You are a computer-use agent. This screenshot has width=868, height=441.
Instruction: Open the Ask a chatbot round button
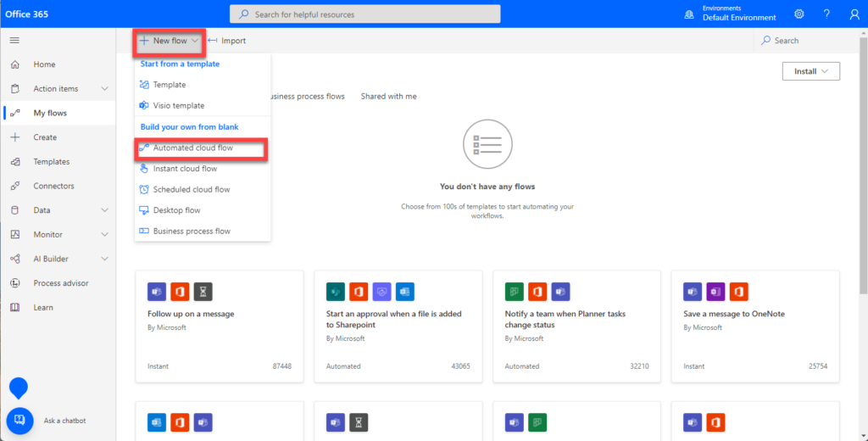[x=20, y=421]
